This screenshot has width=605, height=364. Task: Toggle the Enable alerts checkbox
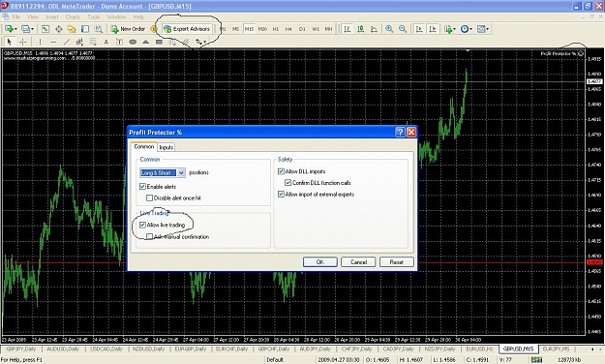pos(142,187)
